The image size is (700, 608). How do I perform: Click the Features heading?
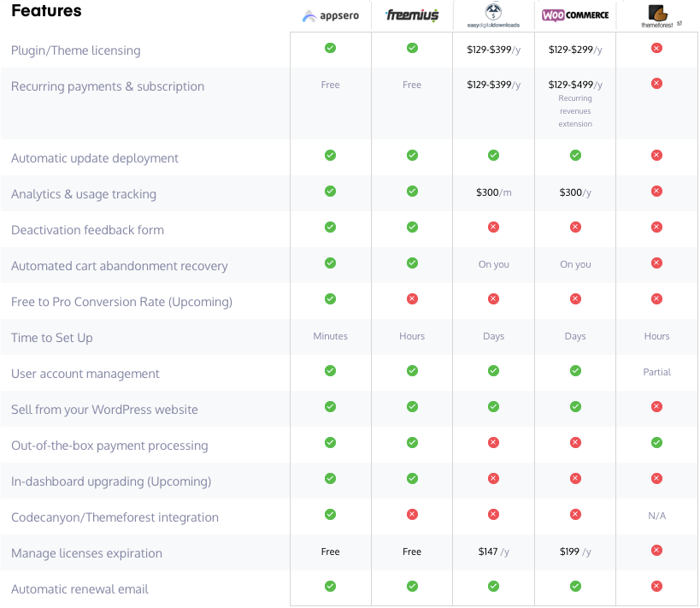coord(46,11)
